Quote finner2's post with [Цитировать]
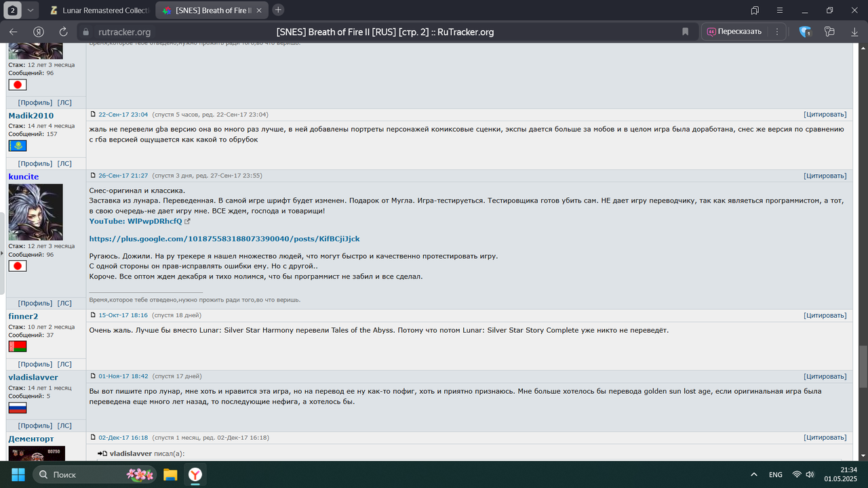Viewport: 868px width, 488px height. (825, 315)
